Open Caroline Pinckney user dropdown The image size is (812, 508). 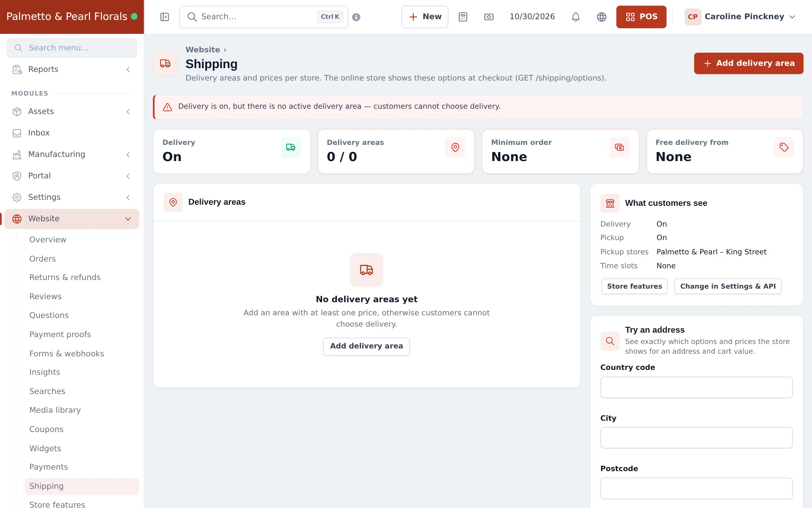[740, 17]
